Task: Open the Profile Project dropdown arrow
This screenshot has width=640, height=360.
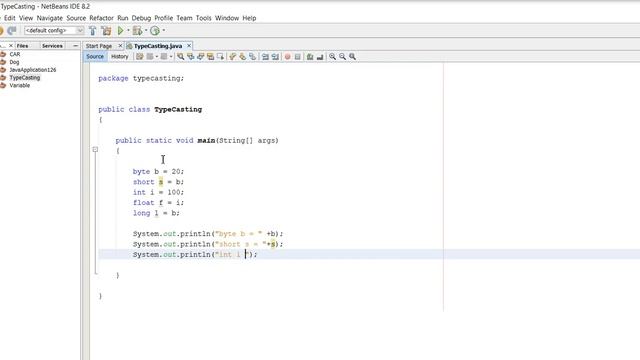Action: [x=164, y=31]
